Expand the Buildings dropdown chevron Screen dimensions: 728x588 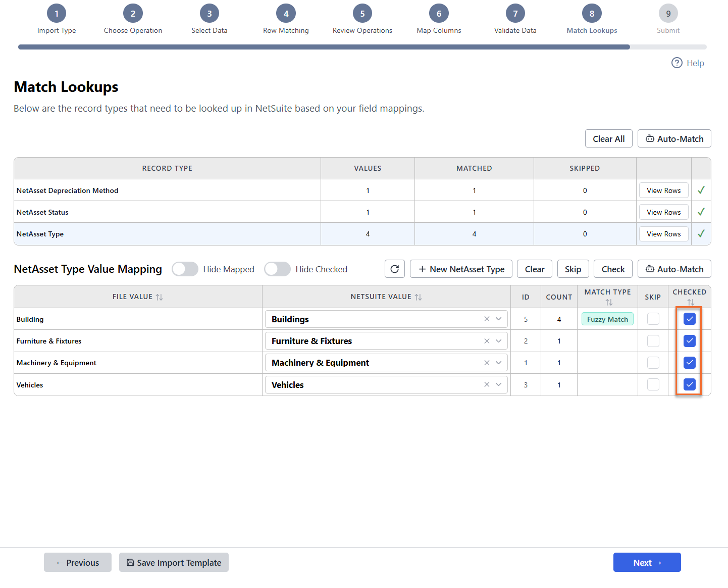click(x=499, y=319)
